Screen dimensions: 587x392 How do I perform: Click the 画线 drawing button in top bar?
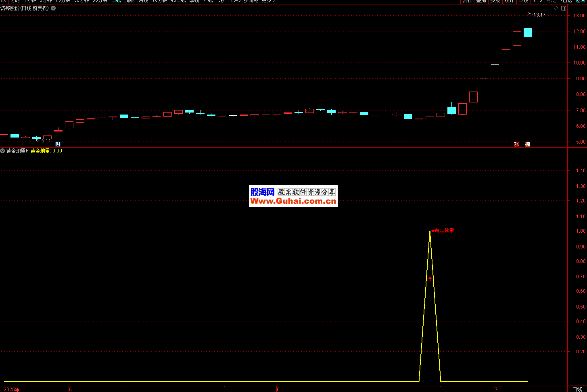(524, 1)
